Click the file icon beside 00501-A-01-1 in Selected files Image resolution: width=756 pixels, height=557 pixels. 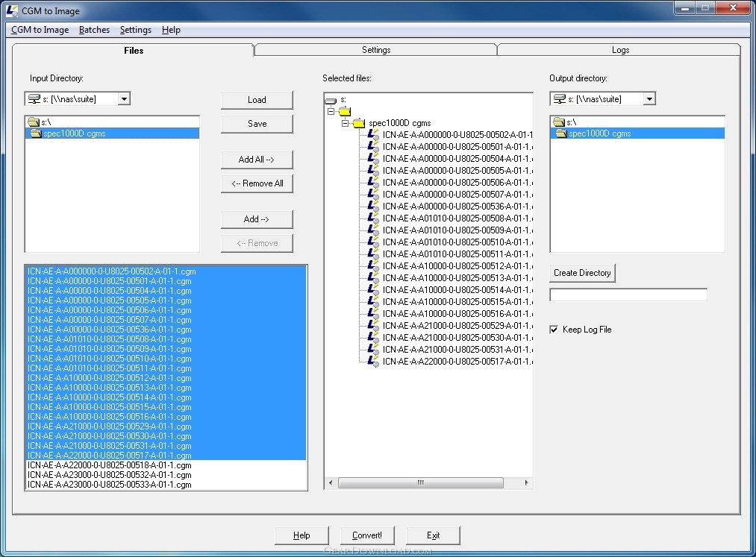tap(373, 147)
